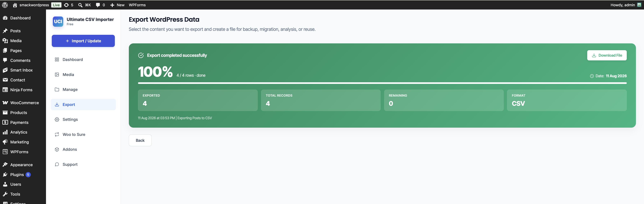
Task: Click the success checkmark icon
Action: click(141, 55)
